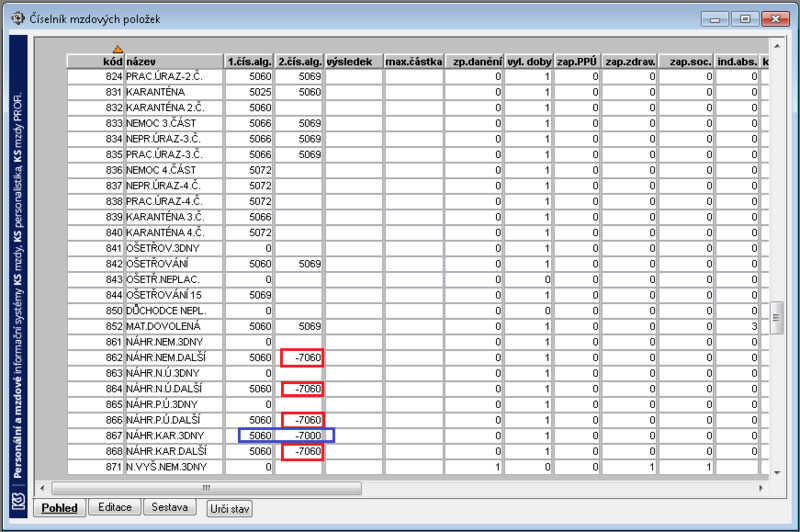Select the PRAC.ÚRAZ-4.Č. cell
The image size is (800, 532).
[174, 201]
